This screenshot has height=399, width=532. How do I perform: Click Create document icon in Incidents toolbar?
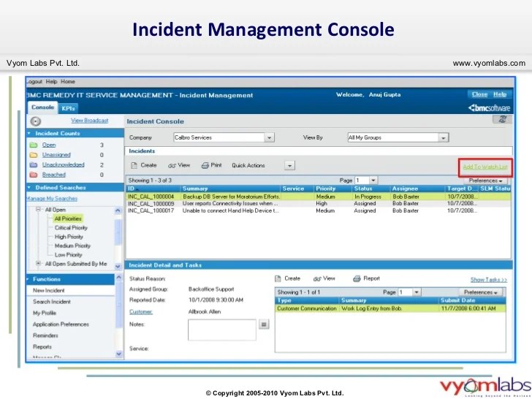point(134,165)
